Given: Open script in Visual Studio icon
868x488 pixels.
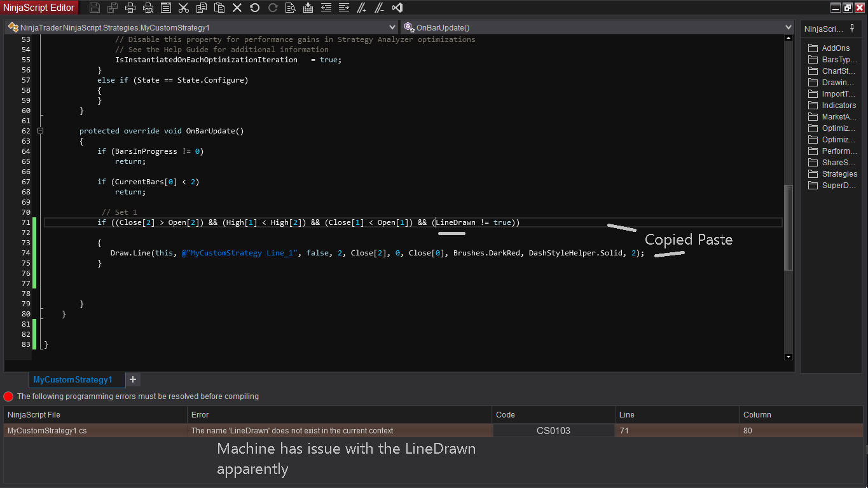Looking at the screenshot, I should (397, 8).
